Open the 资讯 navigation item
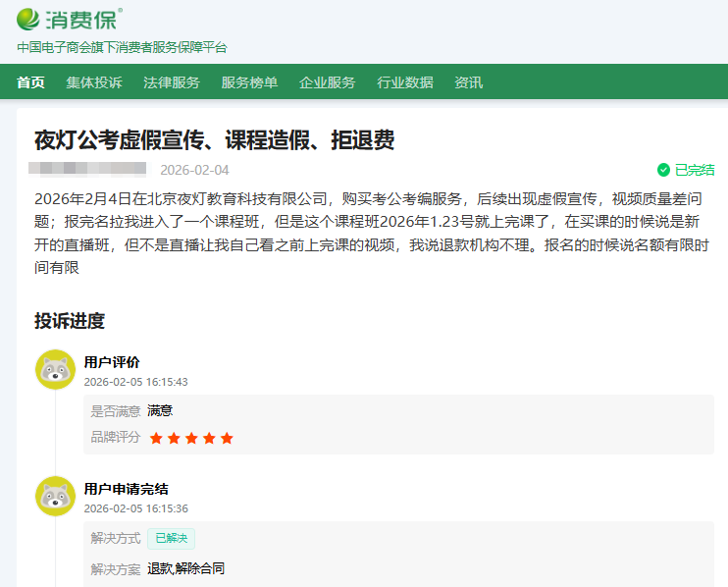The width and height of the screenshot is (728, 587). coord(468,82)
